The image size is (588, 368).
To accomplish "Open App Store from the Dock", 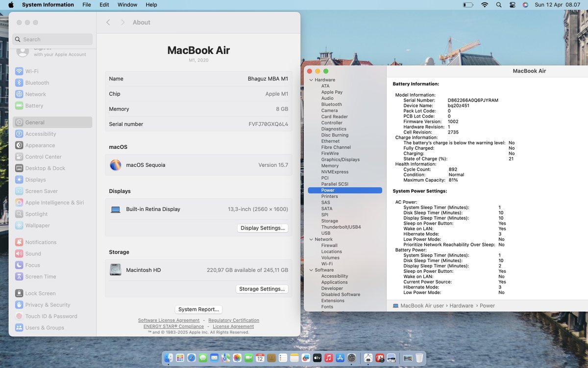I will (340, 358).
